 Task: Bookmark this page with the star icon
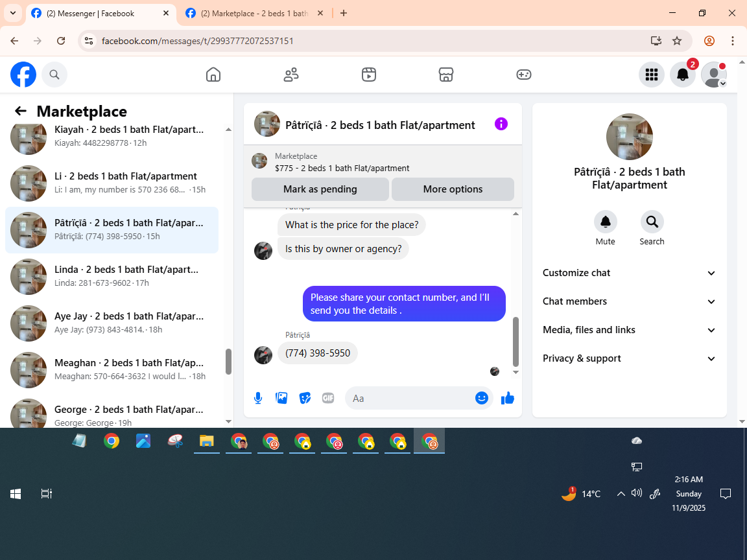tap(677, 41)
